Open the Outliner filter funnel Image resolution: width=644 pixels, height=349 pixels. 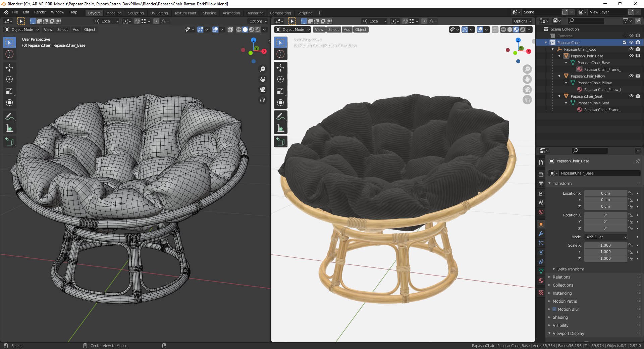click(627, 21)
